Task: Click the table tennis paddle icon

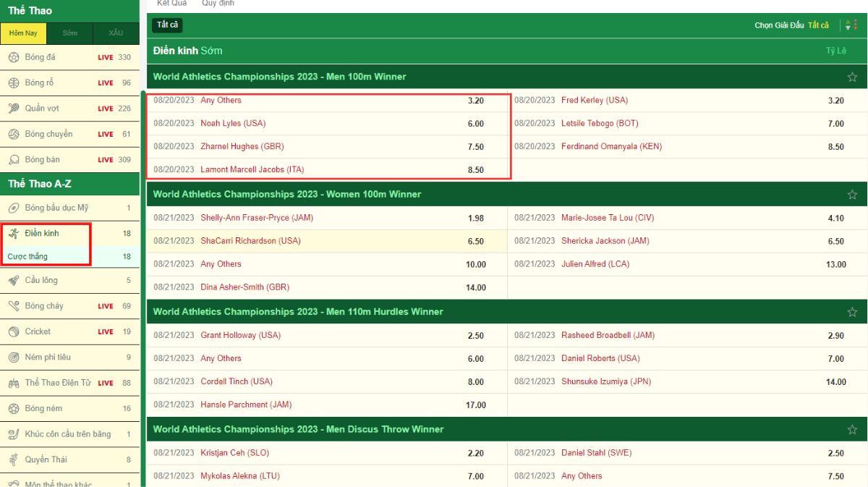Action: pos(13,159)
